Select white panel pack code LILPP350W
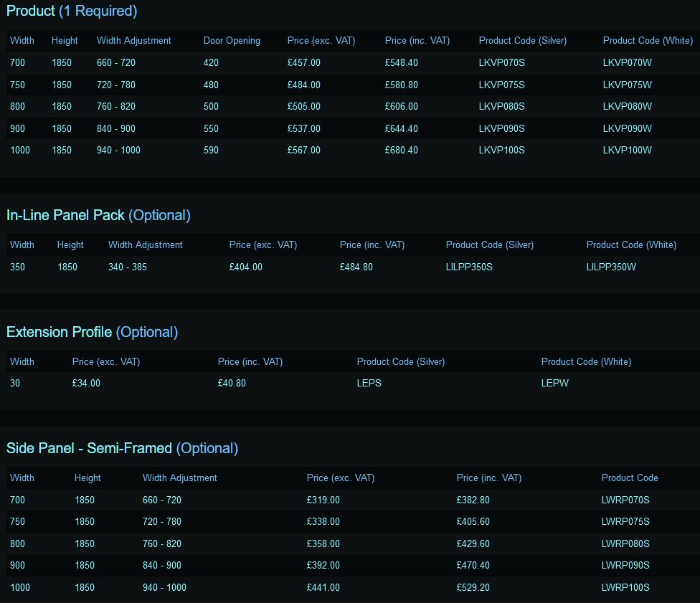Screen dimensions: 700x603 click(611, 267)
